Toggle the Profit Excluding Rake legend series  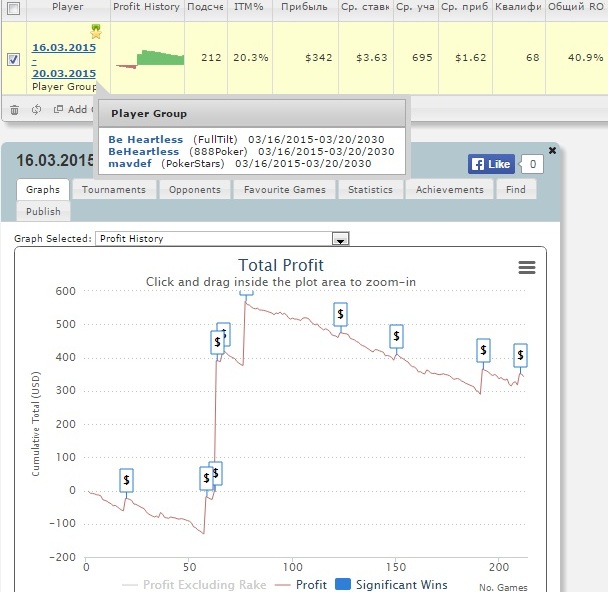coord(194,584)
